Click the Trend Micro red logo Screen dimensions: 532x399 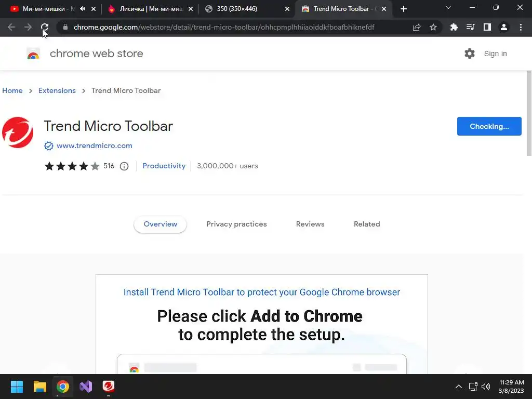pyautogui.click(x=18, y=132)
